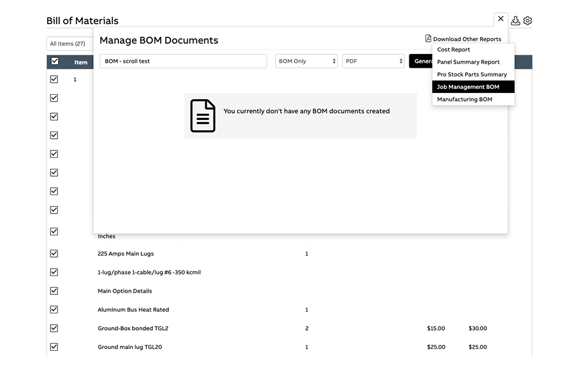Click the download icon beside the gear
Viewport: 588px width, 373px height.
515,21
